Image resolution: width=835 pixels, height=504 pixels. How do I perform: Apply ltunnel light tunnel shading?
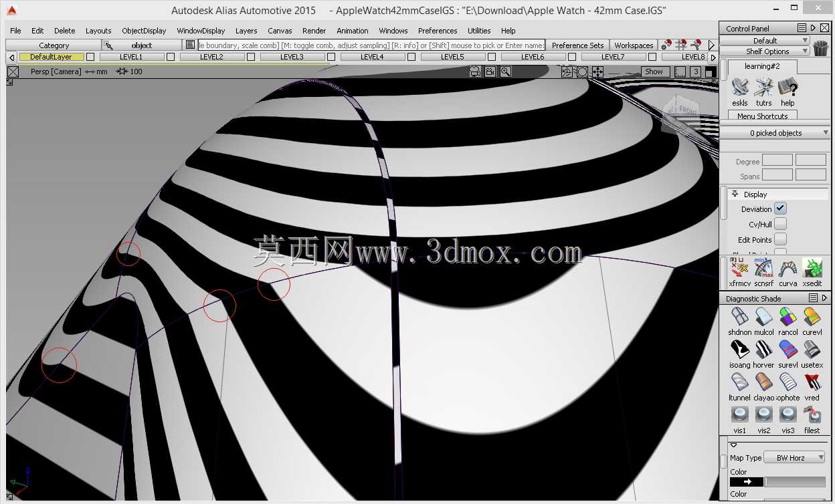tap(739, 382)
